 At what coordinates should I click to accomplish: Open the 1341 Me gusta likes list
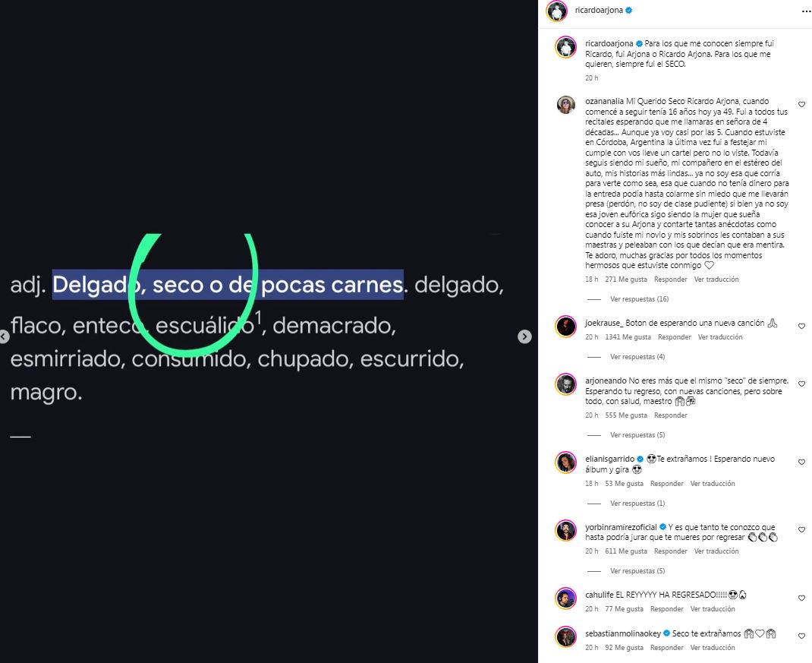[x=628, y=337]
